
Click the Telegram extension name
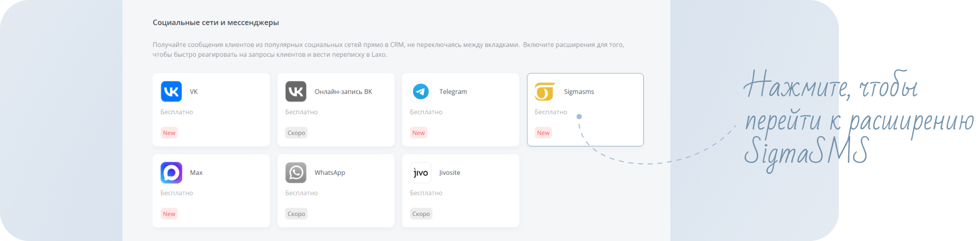pyautogui.click(x=453, y=92)
